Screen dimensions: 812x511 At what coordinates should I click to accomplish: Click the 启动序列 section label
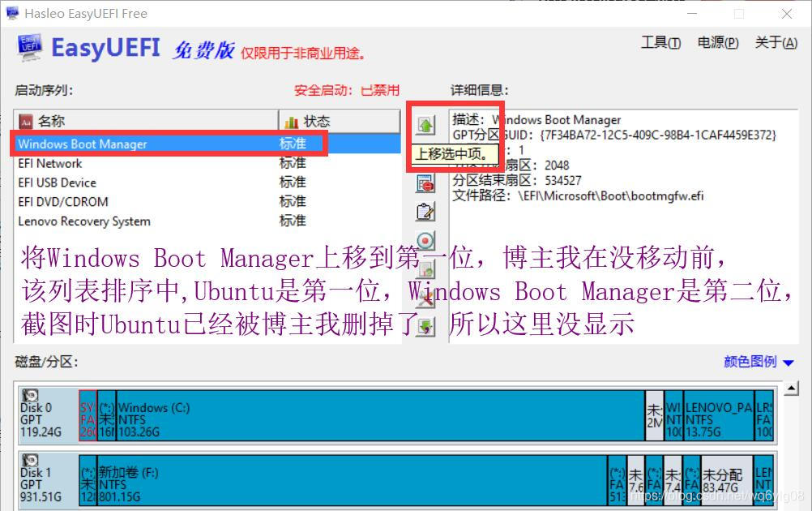tap(44, 90)
